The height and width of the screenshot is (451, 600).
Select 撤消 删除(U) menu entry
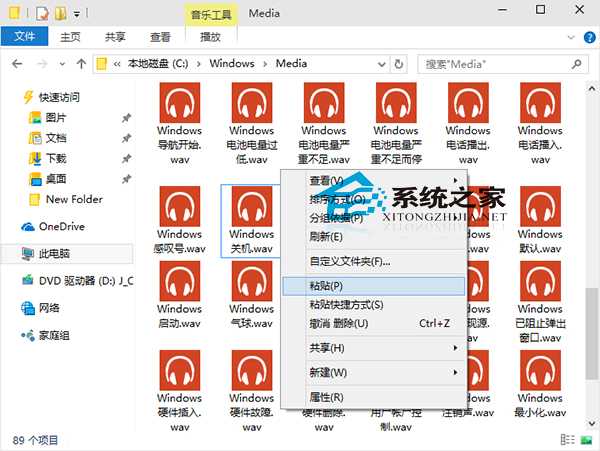(x=373, y=324)
